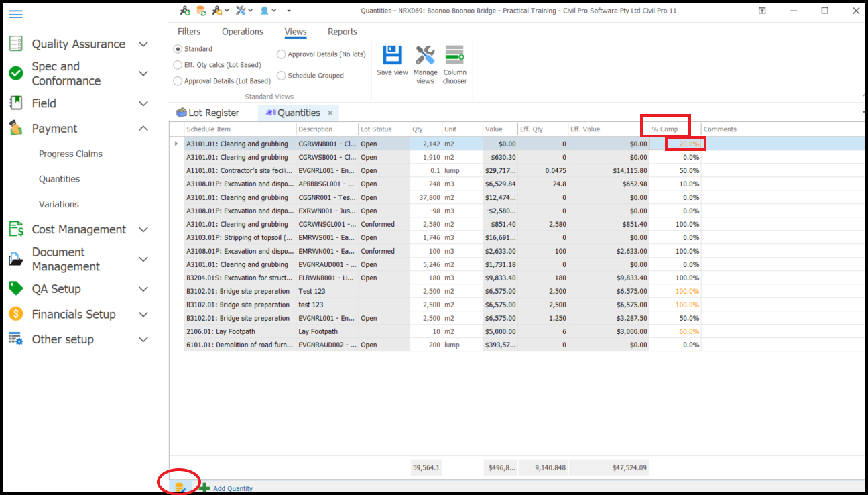Click the Field notebook icon
Viewport: 868px width, 495px height.
(x=16, y=103)
